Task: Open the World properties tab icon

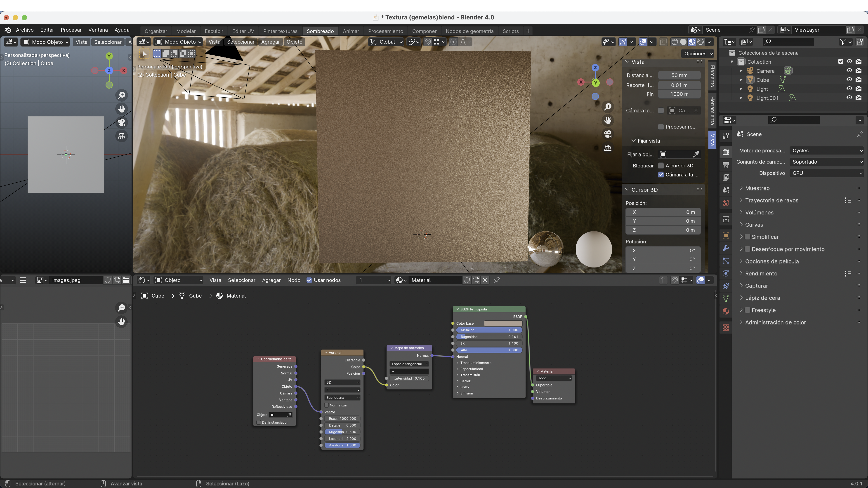Action: coord(726,203)
